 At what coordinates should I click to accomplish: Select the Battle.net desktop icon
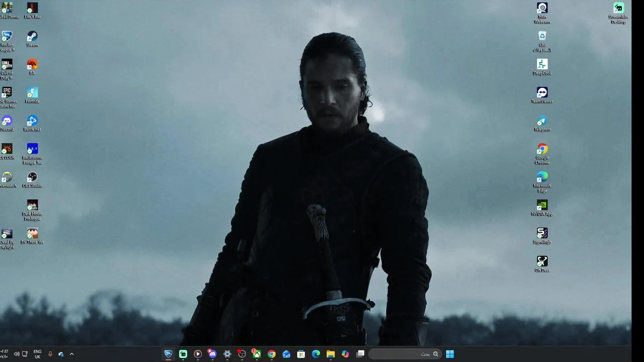pyautogui.click(x=32, y=124)
